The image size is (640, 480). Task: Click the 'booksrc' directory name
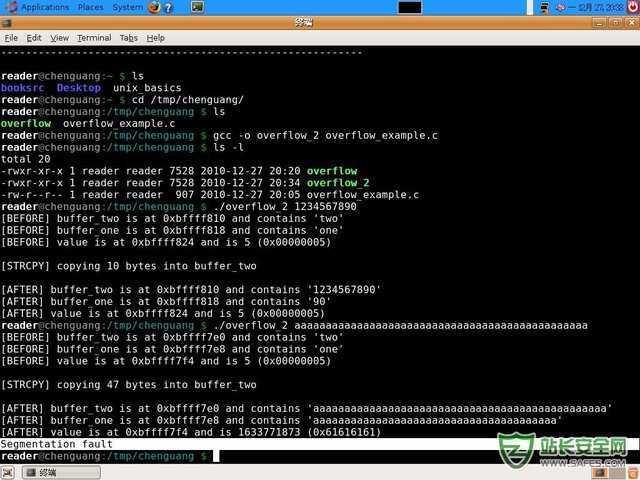coord(22,88)
